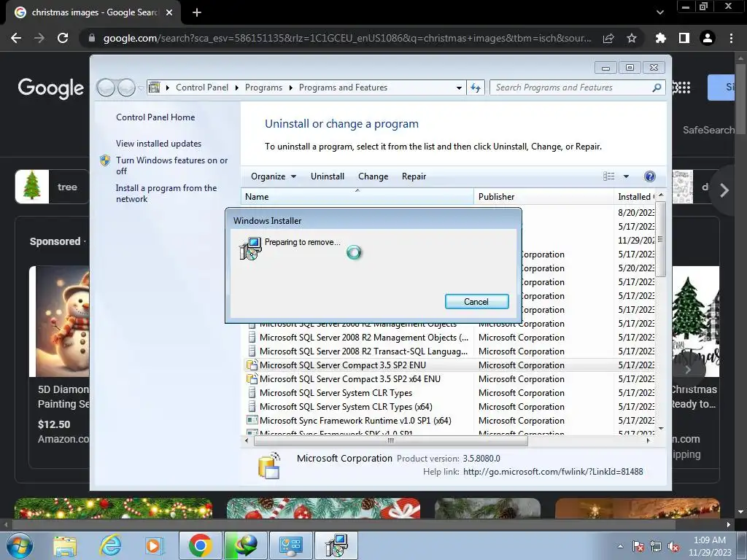The width and height of the screenshot is (747, 560).
Task: Close the christmas images tab
Action: tap(169, 12)
